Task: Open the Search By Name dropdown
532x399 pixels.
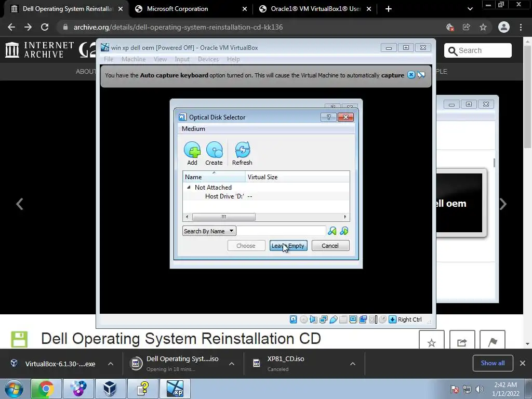Action: [x=209, y=231]
